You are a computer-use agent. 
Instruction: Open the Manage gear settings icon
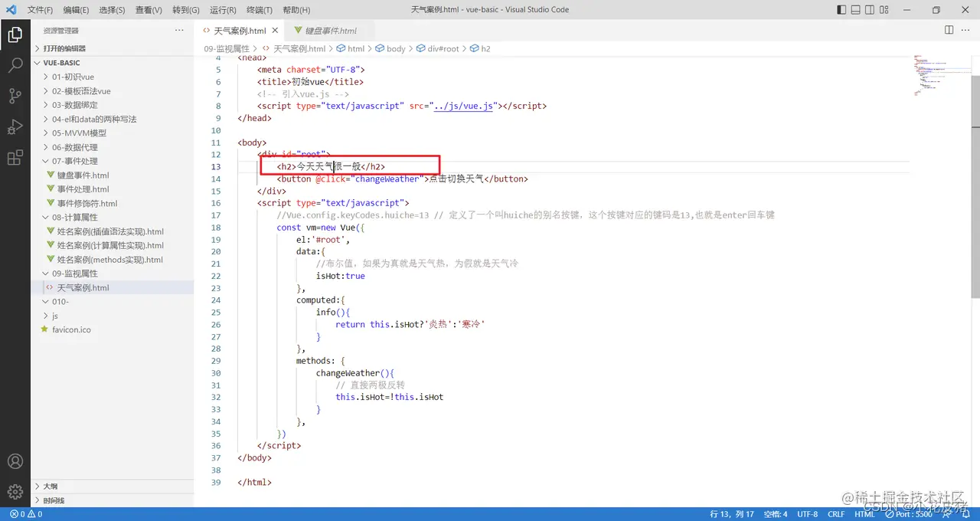15,492
